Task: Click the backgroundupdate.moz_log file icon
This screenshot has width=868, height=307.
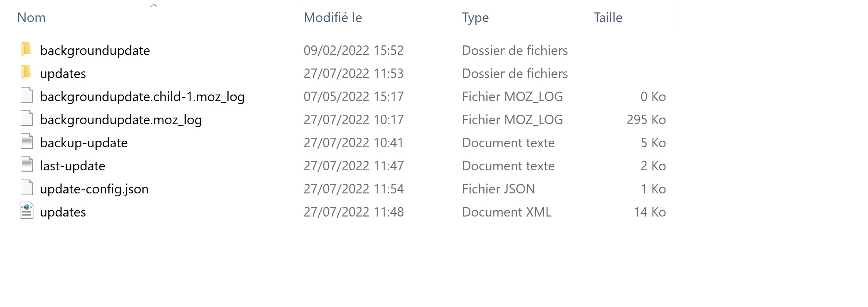Action: [27, 119]
